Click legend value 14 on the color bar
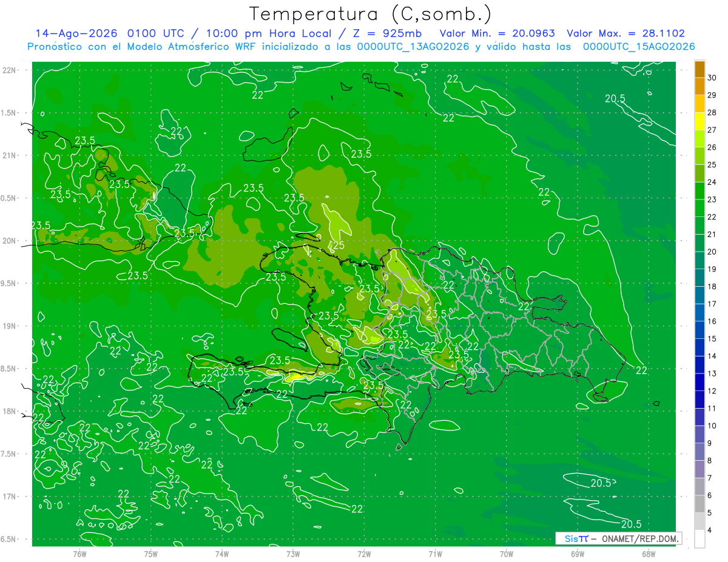Image resolution: width=728 pixels, height=562 pixels. (712, 356)
